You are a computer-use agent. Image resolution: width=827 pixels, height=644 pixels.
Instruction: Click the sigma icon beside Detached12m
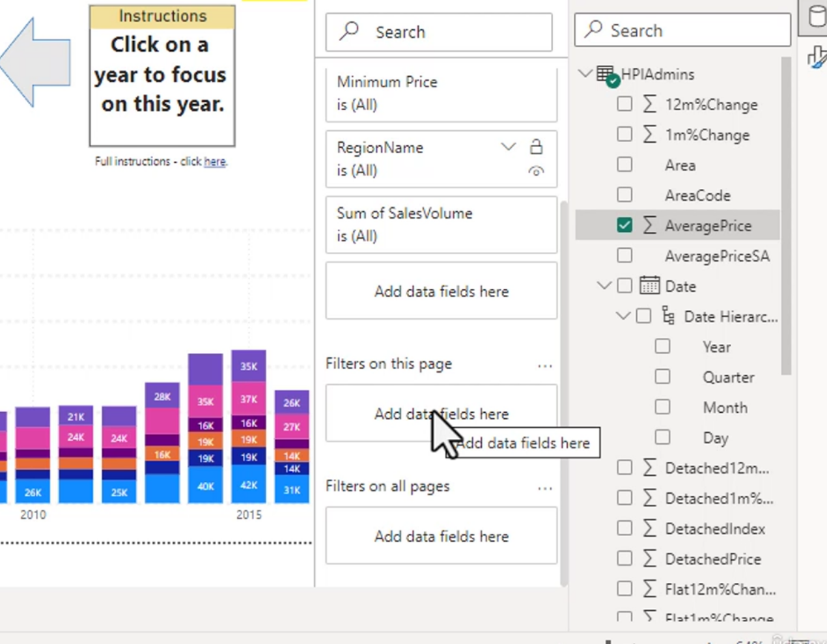(x=649, y=467)
